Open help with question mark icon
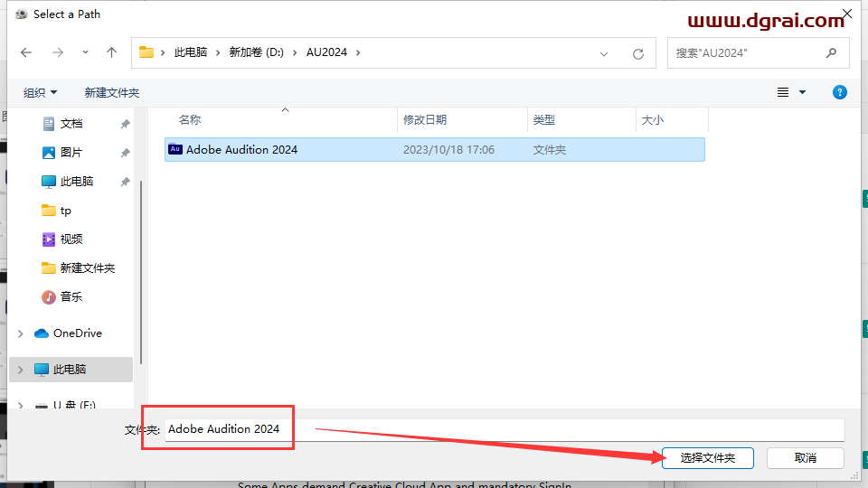 [840, 92]
